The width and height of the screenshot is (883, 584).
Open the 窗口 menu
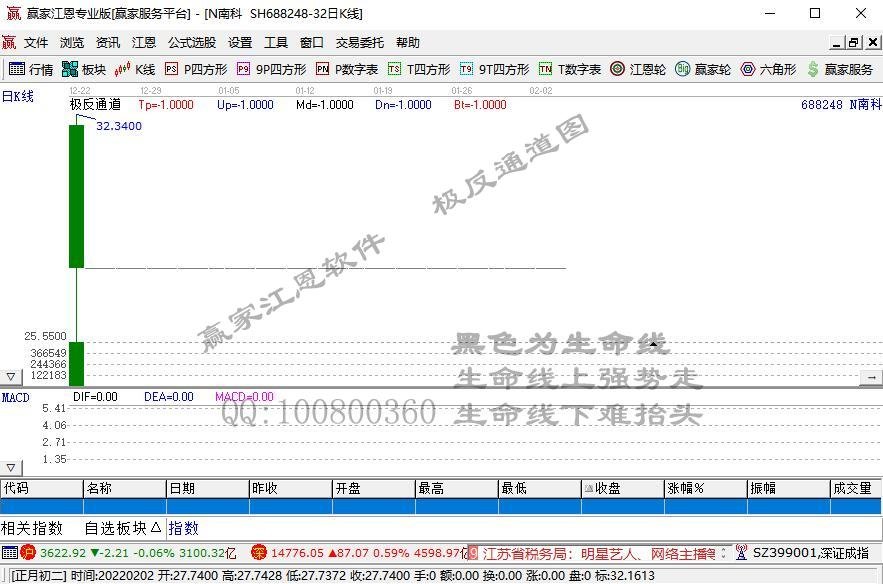tap(312, 42)
